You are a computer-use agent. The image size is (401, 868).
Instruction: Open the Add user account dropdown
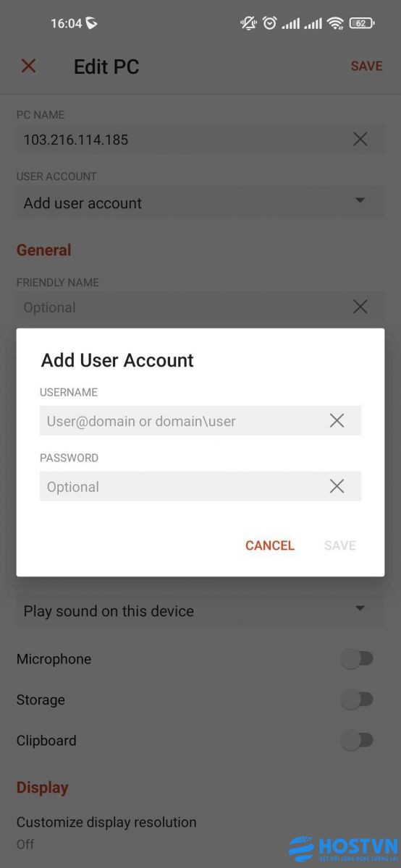(200, 203)
